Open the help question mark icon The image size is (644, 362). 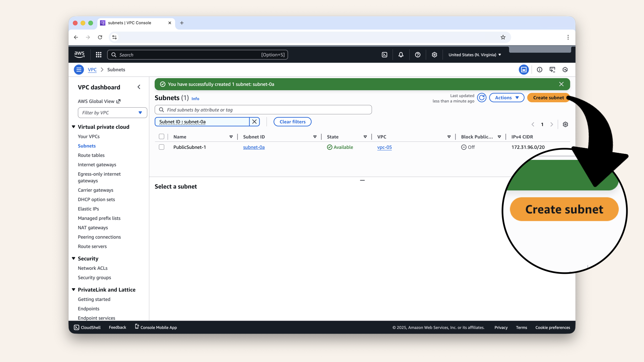pos(418,55)
